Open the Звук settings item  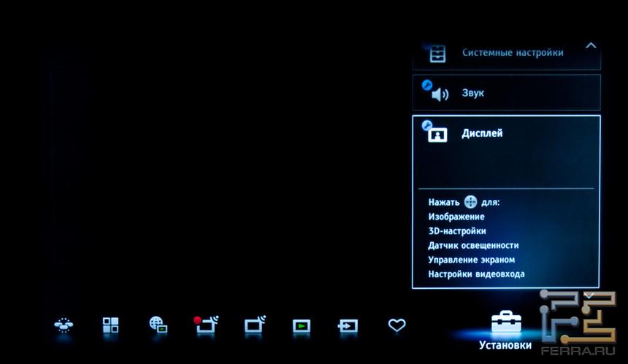click(506, 93)
